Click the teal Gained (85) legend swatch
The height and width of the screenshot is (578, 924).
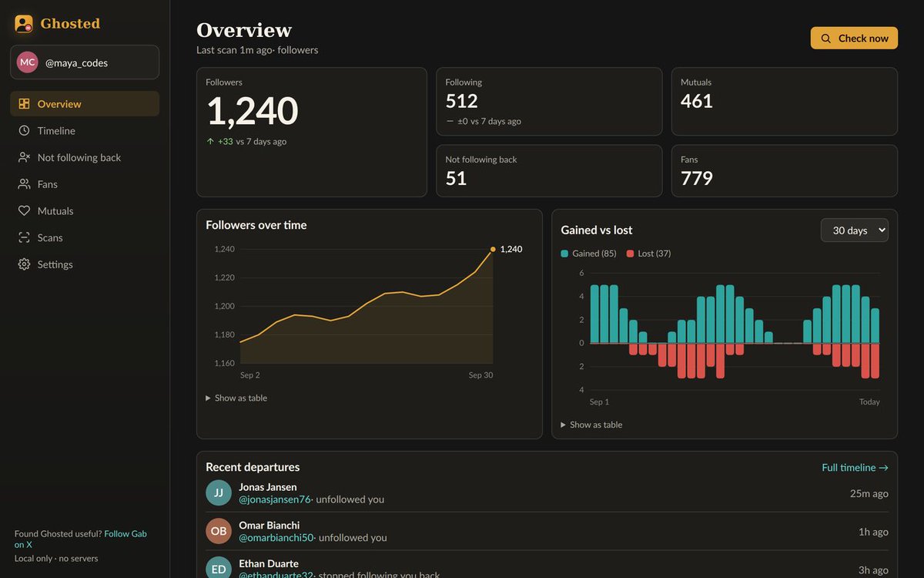click(564, 254)
